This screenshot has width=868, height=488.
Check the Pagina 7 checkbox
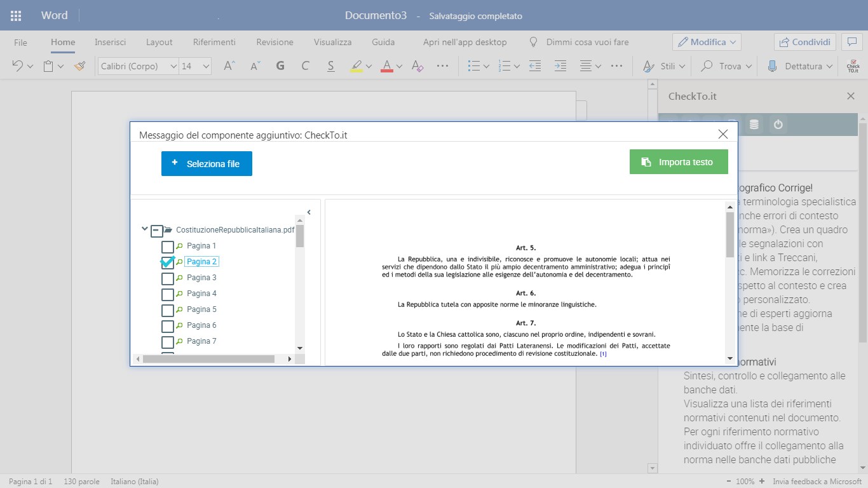pyautogui.click(x=168, y=342)
